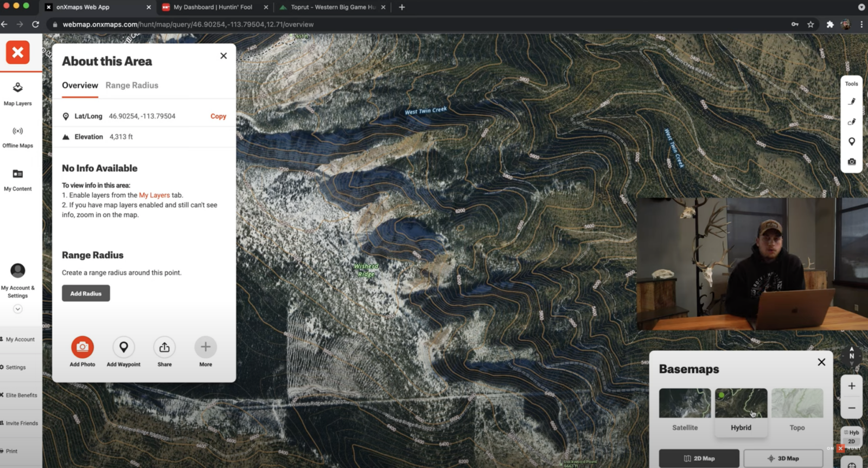
Task: Copy the Lat/Long coordinates
Action: pyautogui.click(x=218, y=116)
